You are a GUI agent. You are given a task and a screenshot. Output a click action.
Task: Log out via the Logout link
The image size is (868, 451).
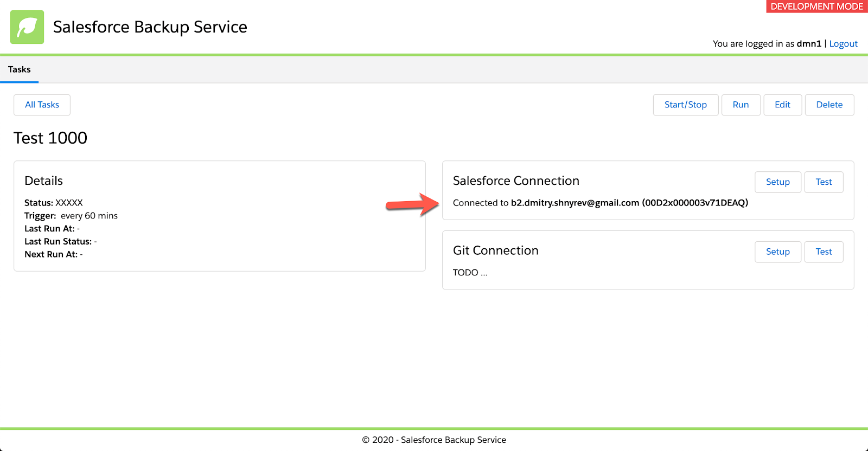click(x=843, y=44)
